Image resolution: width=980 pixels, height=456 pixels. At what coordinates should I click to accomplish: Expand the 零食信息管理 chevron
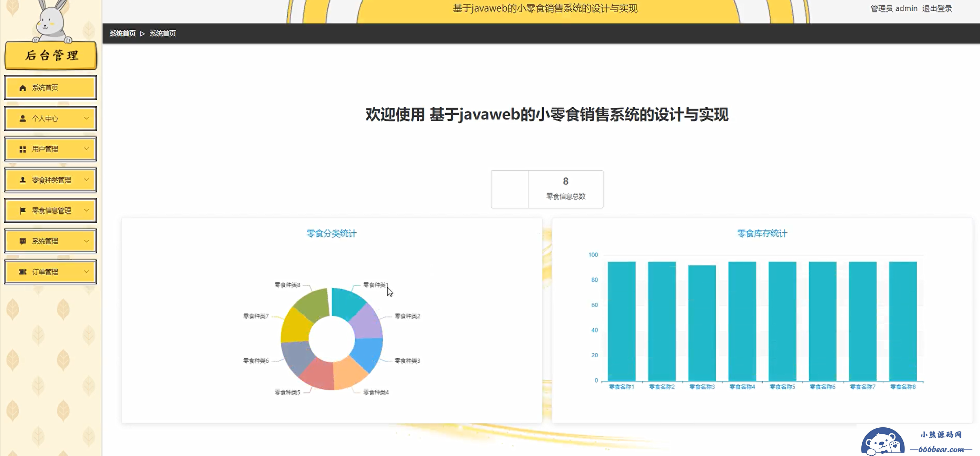coord(86,210)
